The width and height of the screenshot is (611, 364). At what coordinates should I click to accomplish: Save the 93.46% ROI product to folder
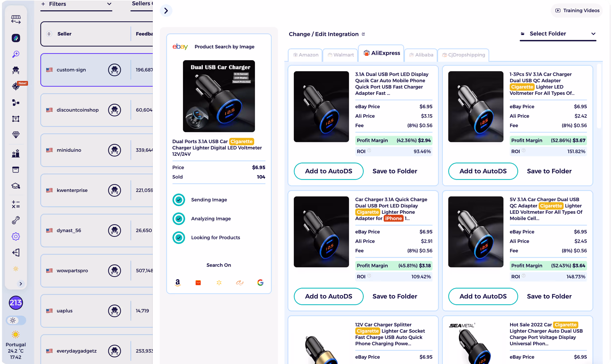tap(395, 171)
